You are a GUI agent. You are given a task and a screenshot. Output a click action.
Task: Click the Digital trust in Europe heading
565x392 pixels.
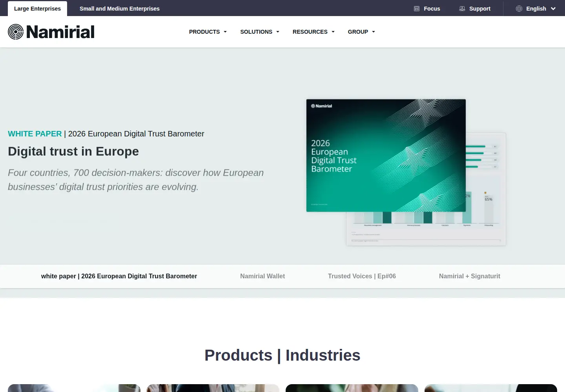click(x=73, y=151)
